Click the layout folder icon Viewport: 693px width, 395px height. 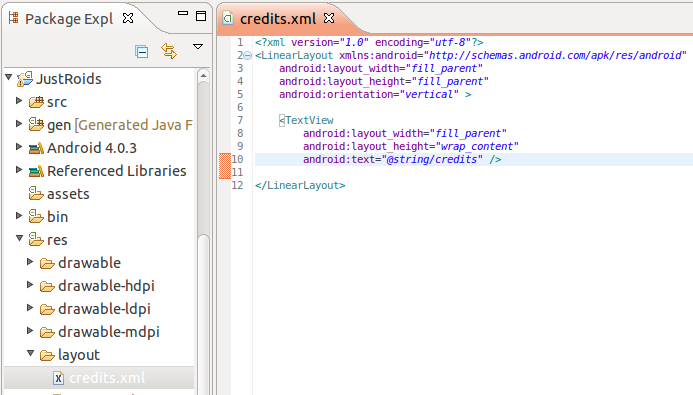click(47, 355)
